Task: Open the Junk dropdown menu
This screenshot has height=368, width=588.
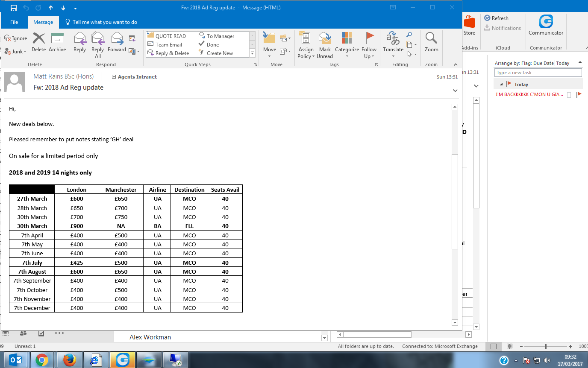Action: (x=16, y=52)
